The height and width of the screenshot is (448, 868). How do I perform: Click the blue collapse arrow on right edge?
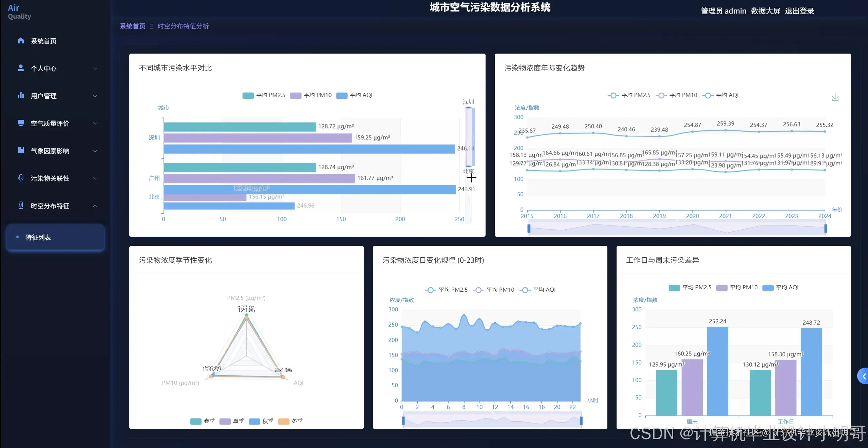(864, 376)
